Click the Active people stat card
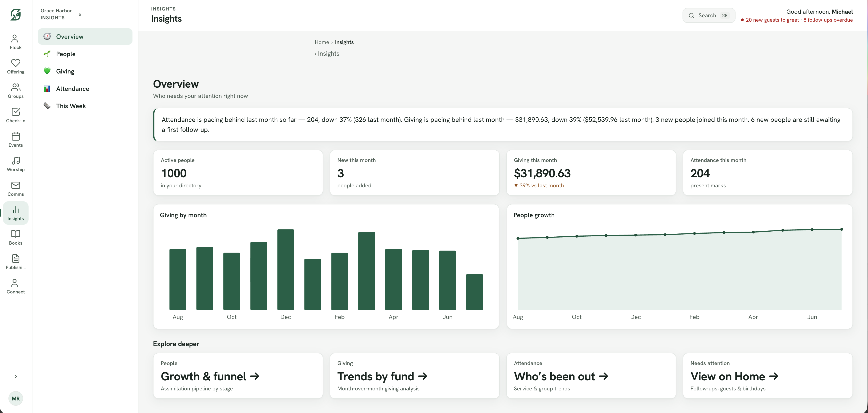 238,173
